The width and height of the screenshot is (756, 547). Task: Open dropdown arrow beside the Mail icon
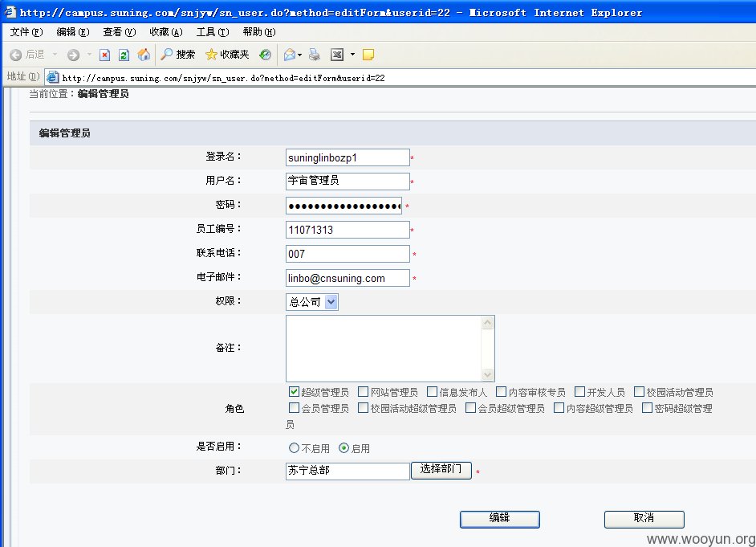(x=300, y=55)
